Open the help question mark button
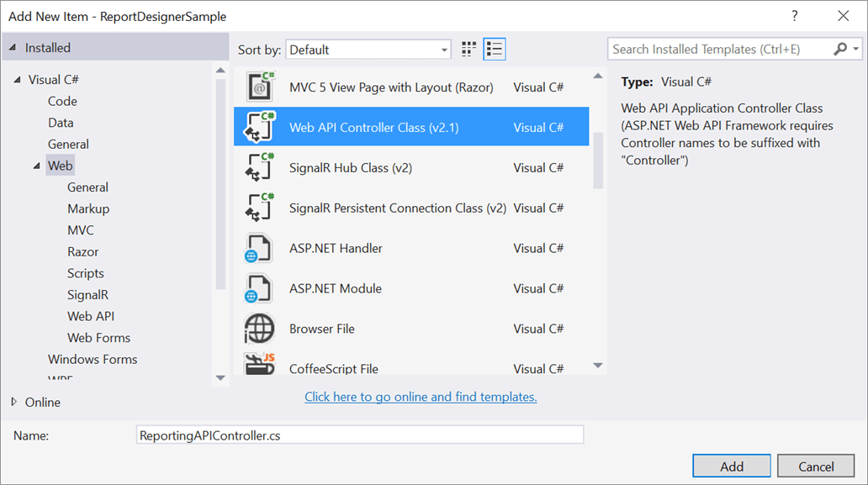This screenshot has width=868, height=485. (795, 16)
